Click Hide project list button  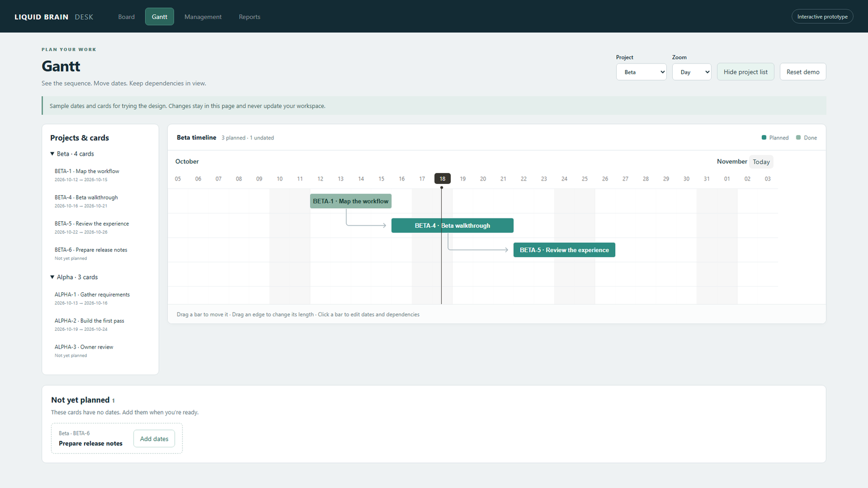click(x=745, y=72)
